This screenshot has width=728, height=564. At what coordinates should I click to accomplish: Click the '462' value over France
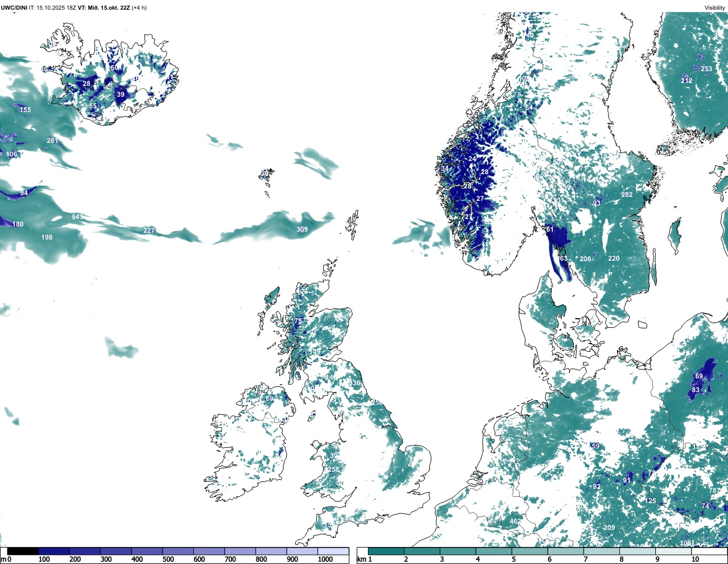[515, 521]
